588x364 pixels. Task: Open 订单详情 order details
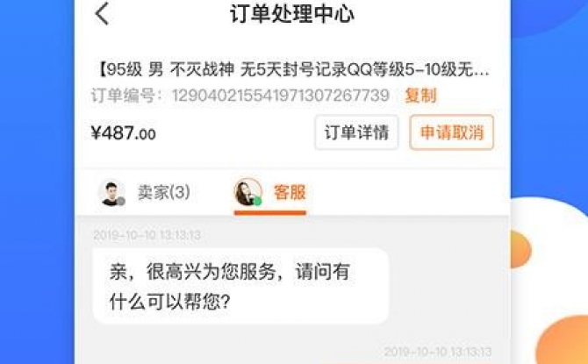click(x=356, y=132)
